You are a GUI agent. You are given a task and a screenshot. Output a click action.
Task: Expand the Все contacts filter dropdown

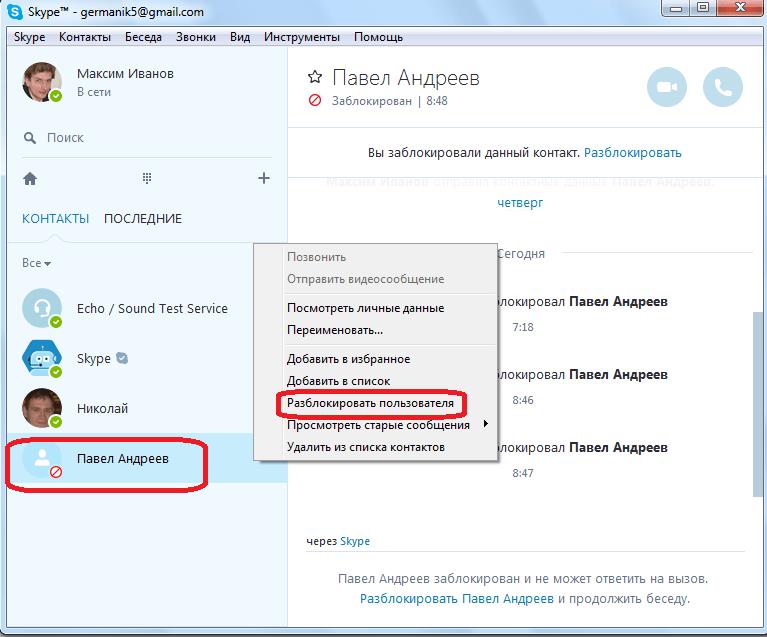click(x=36, y=263)
